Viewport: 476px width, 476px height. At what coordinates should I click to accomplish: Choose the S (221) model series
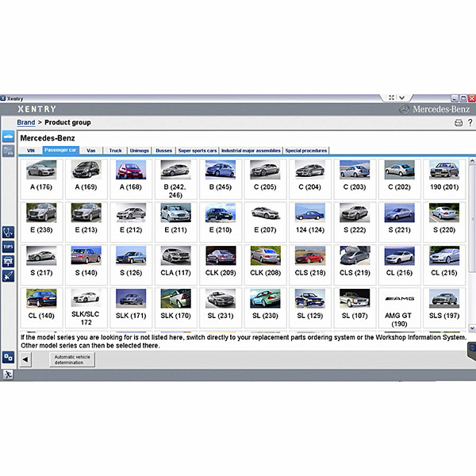pos(400,222)
